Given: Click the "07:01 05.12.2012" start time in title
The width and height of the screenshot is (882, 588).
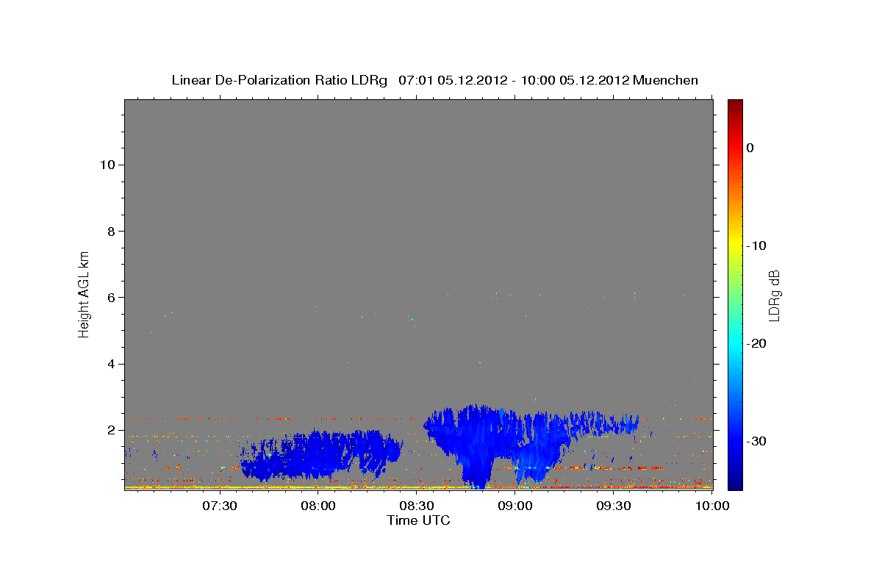Looking at the screenshot, I should coord(453,80).
